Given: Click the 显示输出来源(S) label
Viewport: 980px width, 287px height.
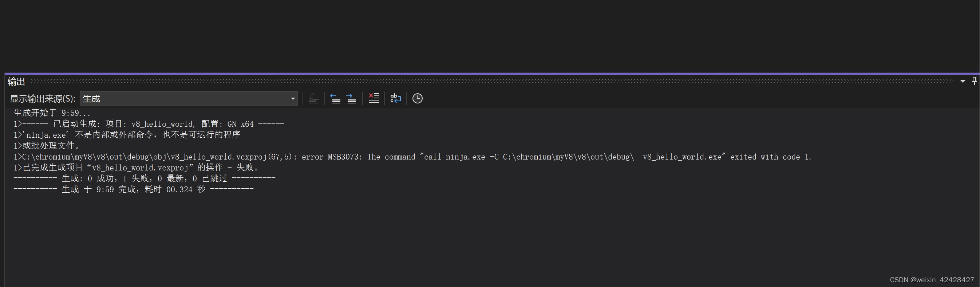Looking at the screenshot, I should [43, 99].
